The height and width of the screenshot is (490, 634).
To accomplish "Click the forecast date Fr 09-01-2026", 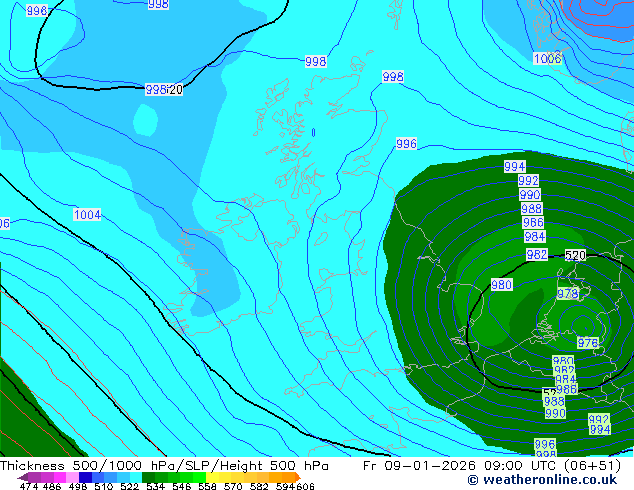I will pos(419,466).
